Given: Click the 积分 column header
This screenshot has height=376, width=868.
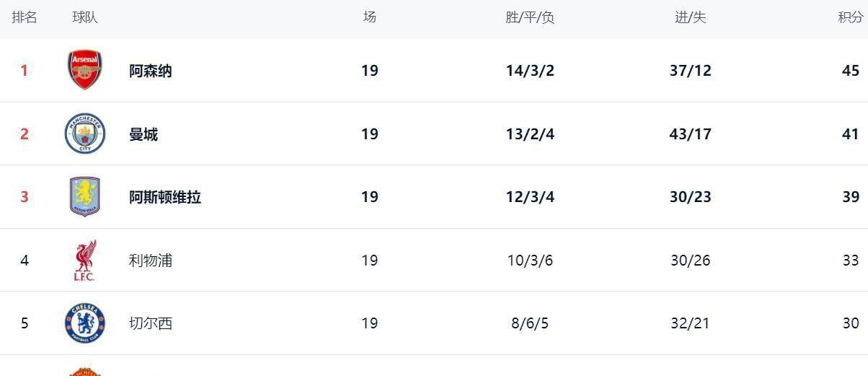Looking at the screenshot, I should (x=850, y=18).
